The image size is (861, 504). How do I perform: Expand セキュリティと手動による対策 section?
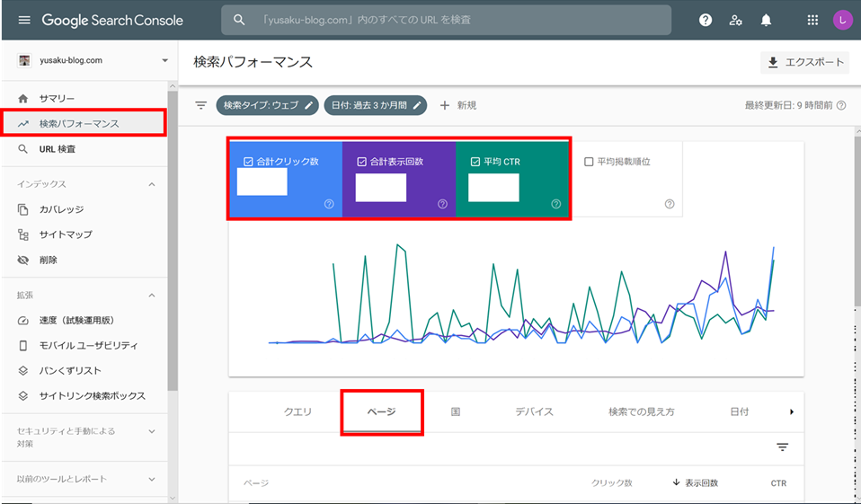tap(152, 431)
